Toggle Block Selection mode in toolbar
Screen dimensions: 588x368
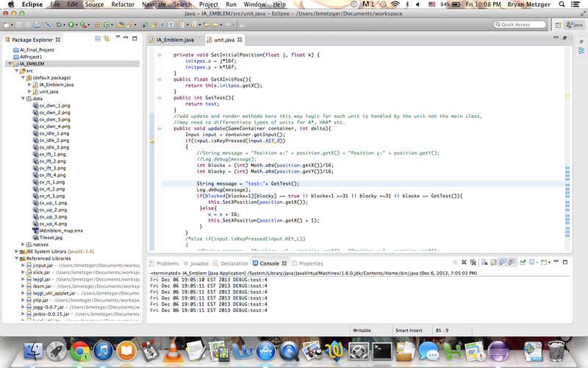coord(162,25)
